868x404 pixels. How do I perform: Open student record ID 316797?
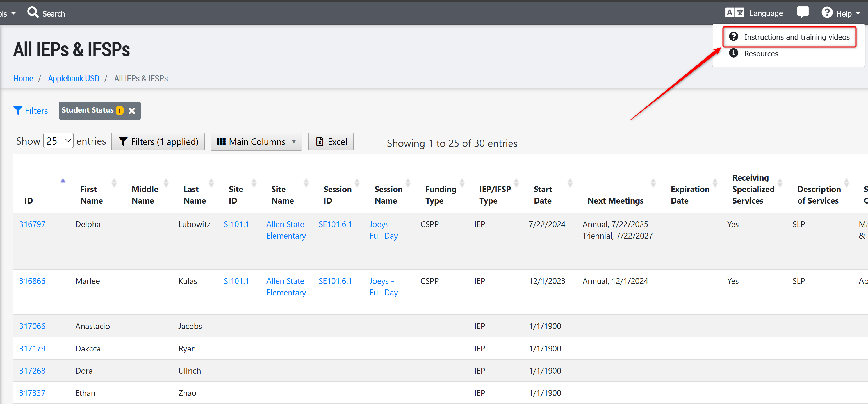(32, 224)
